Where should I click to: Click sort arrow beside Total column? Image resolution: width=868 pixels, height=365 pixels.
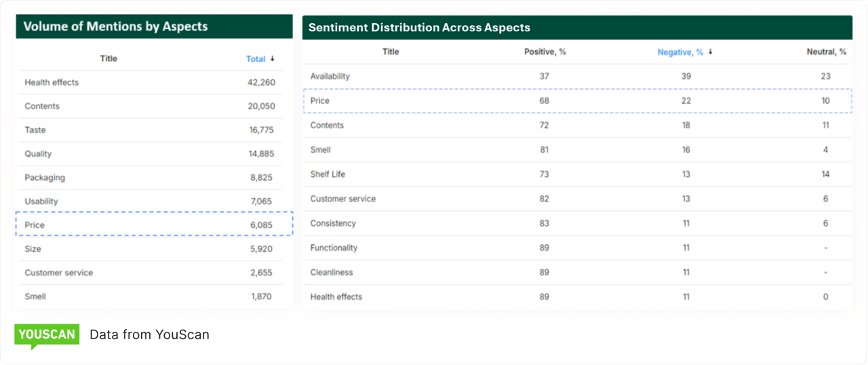pyautogui.click(x=273, y=59)
